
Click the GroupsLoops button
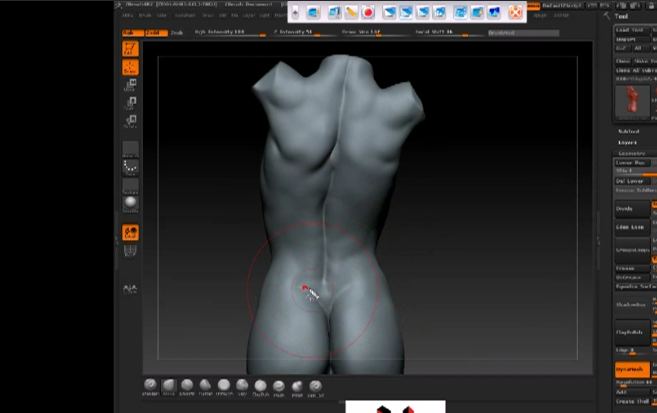pos(632,250)
